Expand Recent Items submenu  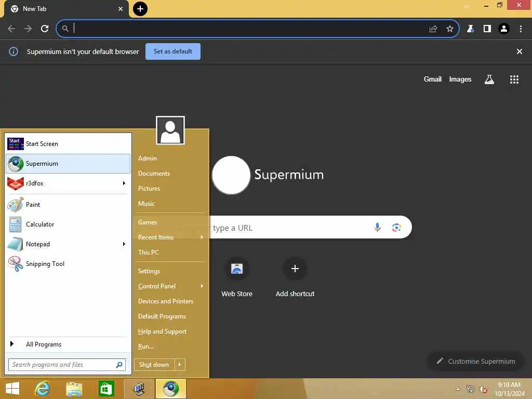pos(170,237)
